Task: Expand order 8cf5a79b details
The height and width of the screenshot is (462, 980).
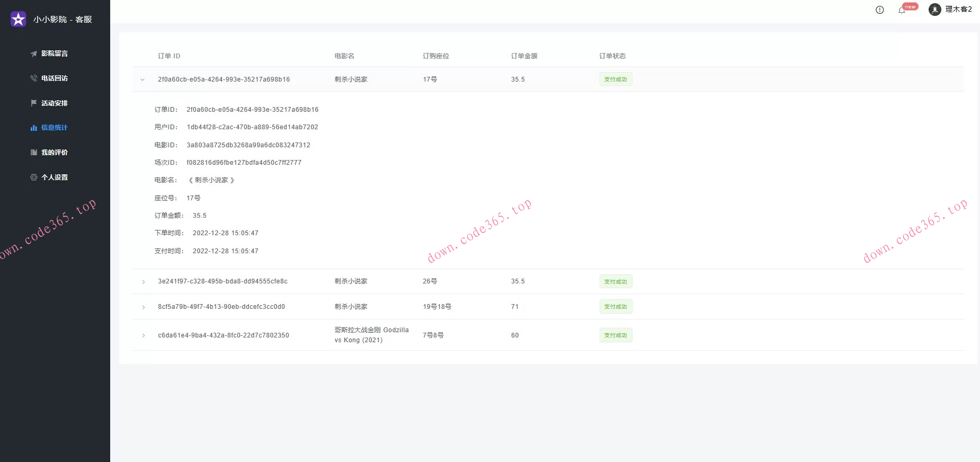Action: [x=144, y=307]
